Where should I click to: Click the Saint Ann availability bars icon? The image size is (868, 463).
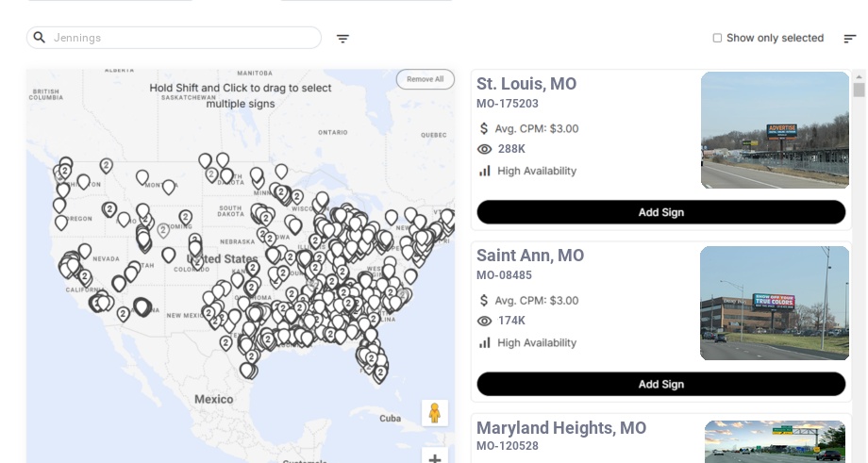pyautogui.click(x=485, y=342)
